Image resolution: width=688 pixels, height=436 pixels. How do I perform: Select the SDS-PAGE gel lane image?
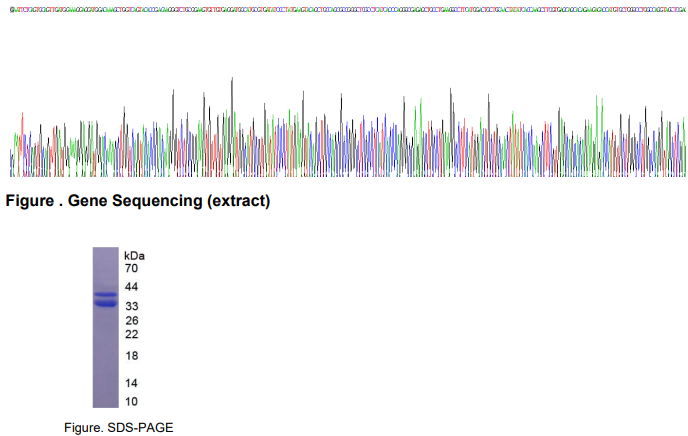coord(105,327)
